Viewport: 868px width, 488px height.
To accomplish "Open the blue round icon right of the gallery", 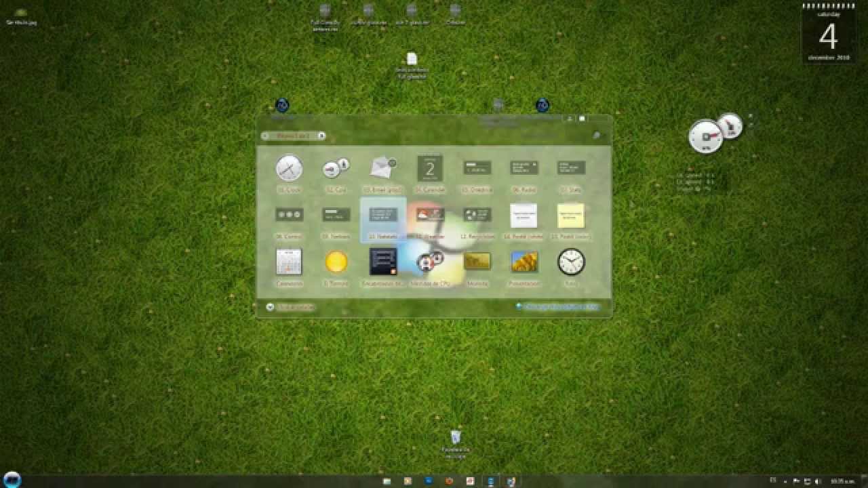I will coord(542,105).
